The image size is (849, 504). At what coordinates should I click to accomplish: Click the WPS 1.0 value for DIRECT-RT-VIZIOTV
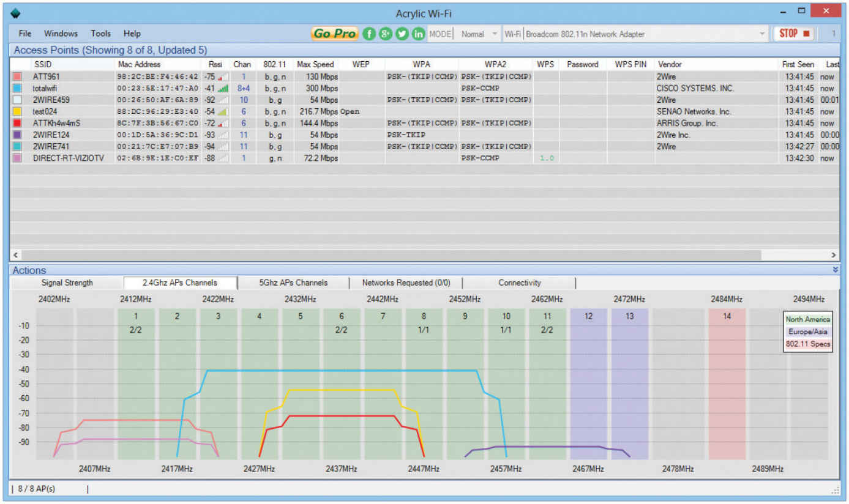(x=546, y=158)
